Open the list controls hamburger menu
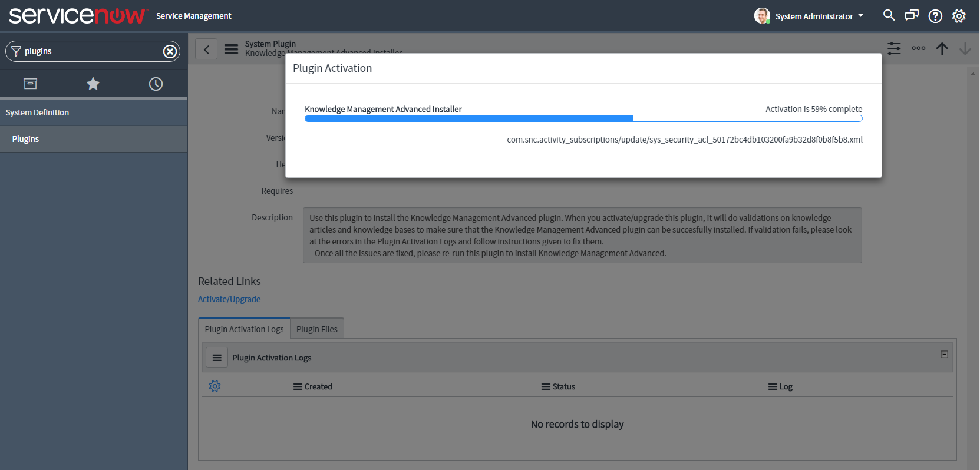 point(217,358)
